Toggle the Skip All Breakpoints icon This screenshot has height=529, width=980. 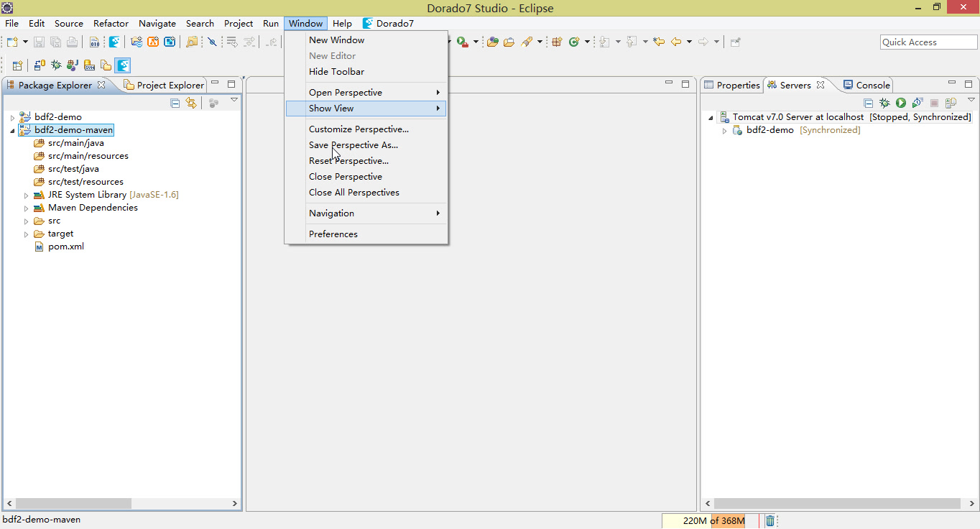tap(212, 42)
